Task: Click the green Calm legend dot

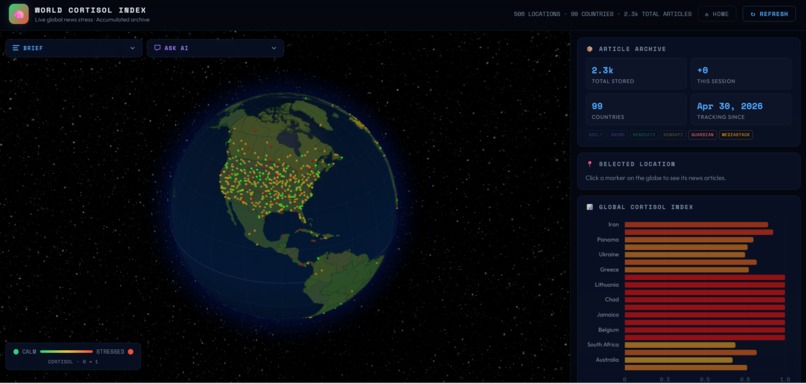Action: [x=16, y=352]
